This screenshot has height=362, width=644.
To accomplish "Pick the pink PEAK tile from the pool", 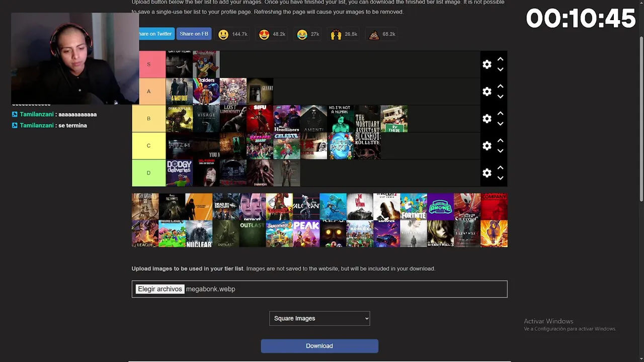I will [306, 234].
